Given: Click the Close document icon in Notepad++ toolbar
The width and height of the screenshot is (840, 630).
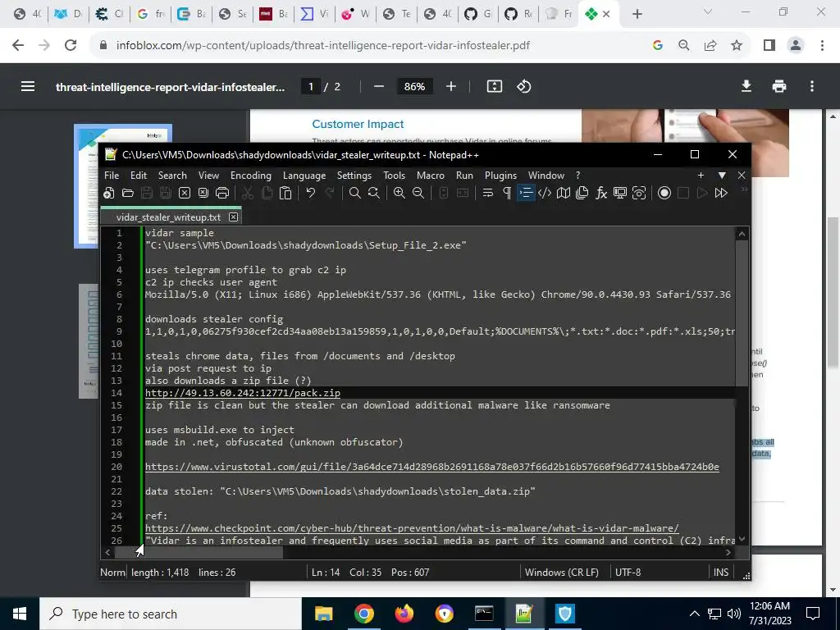Looking at the screenshot, I should click(x=185, y=193).
